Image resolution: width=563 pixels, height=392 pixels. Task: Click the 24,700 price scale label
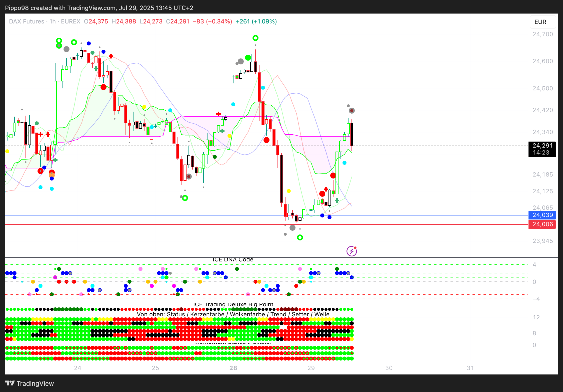tap(542, 34)
